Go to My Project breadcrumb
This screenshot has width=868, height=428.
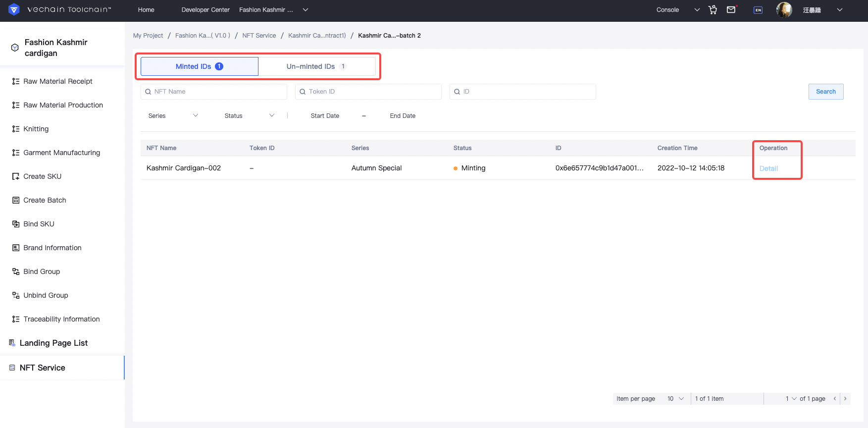point(148,36)
